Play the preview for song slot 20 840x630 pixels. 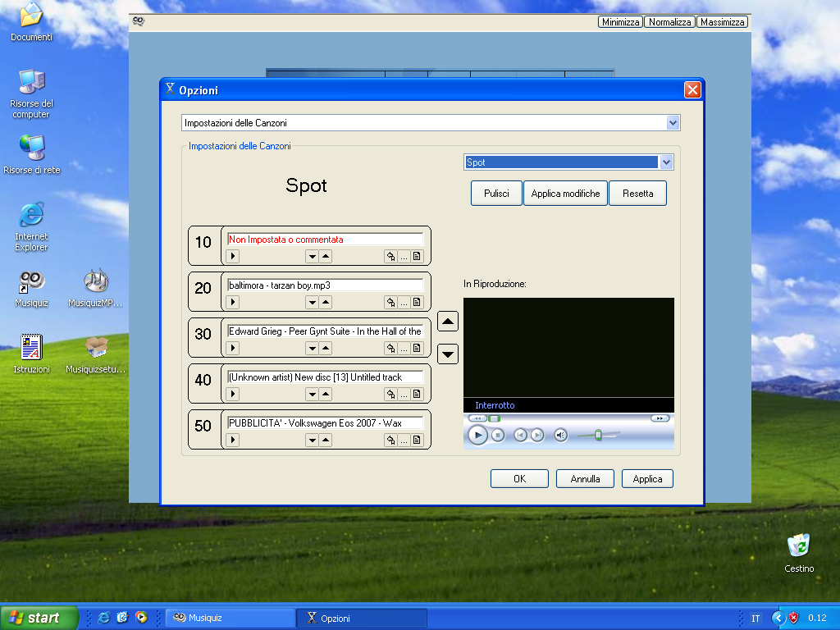(x=233, y=303)
